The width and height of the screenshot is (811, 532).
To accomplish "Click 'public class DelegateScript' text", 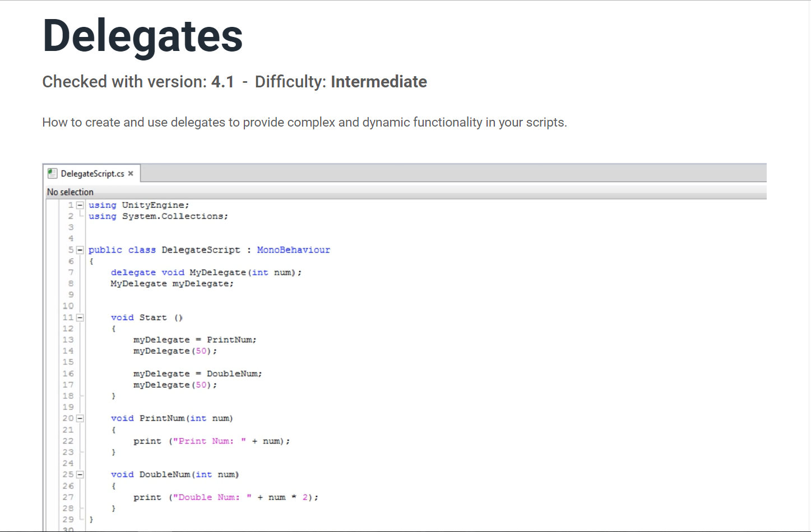I will point(164,250).
